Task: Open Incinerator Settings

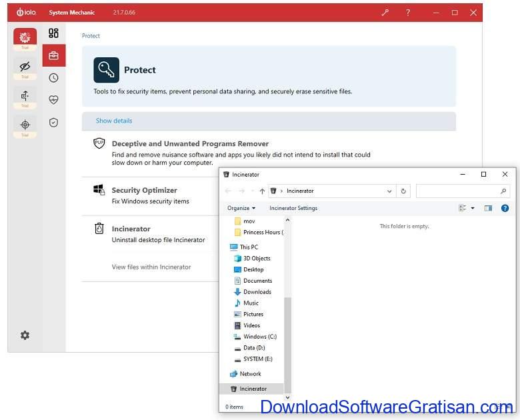Action: (x=293, y=208)
